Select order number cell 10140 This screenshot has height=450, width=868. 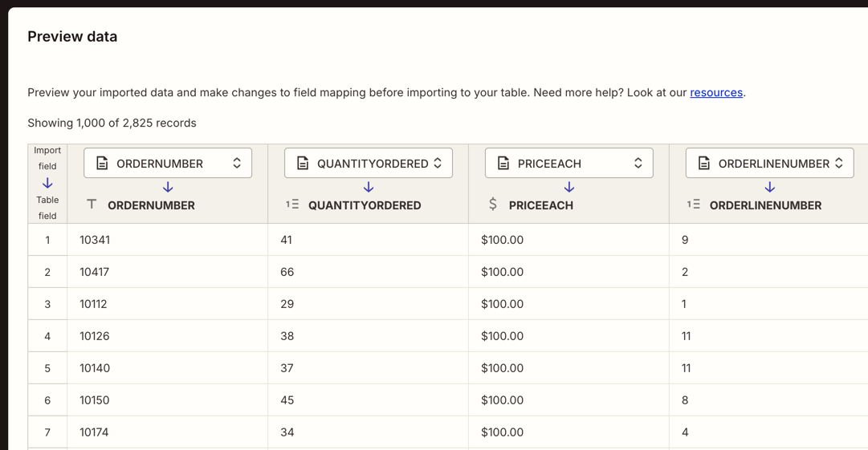pos(167,368)
